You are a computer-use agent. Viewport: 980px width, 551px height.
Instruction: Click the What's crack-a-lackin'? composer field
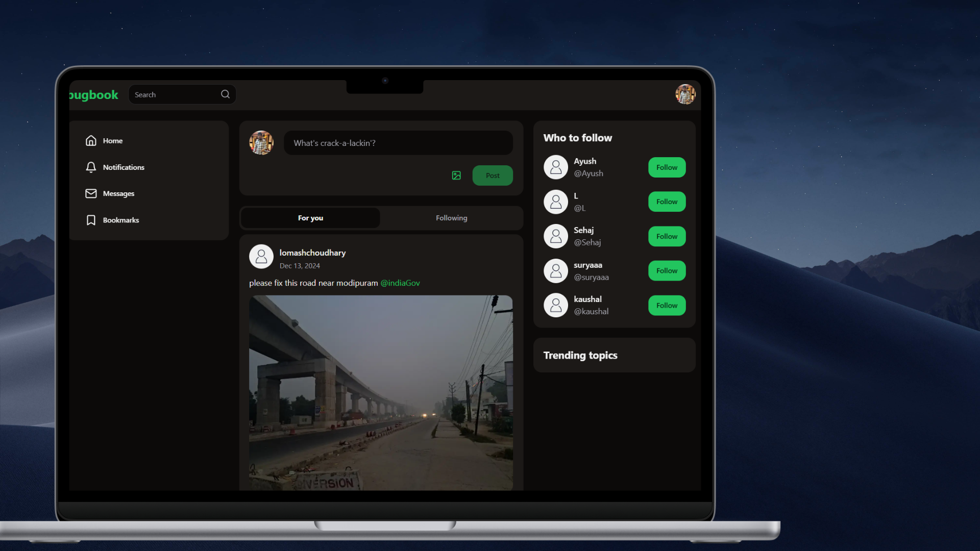click(398, 143)
